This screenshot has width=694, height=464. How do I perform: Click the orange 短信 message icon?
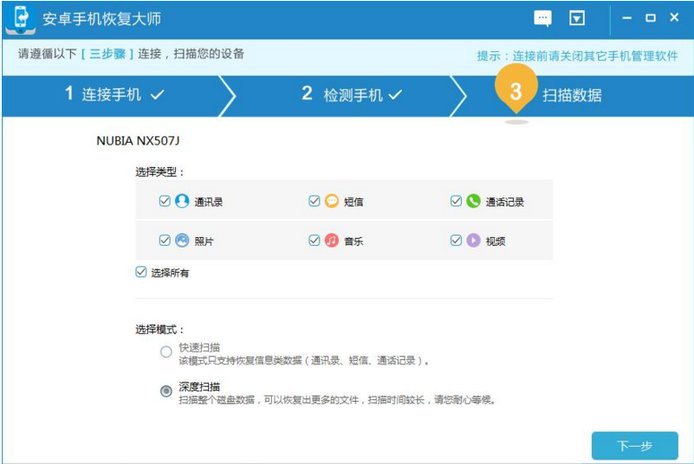[332, 201]
